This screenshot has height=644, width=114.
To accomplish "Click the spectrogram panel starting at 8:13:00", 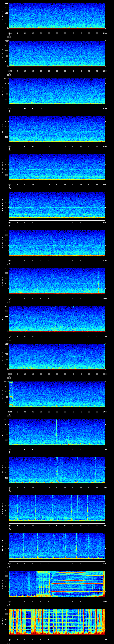I will coord(57,16).
